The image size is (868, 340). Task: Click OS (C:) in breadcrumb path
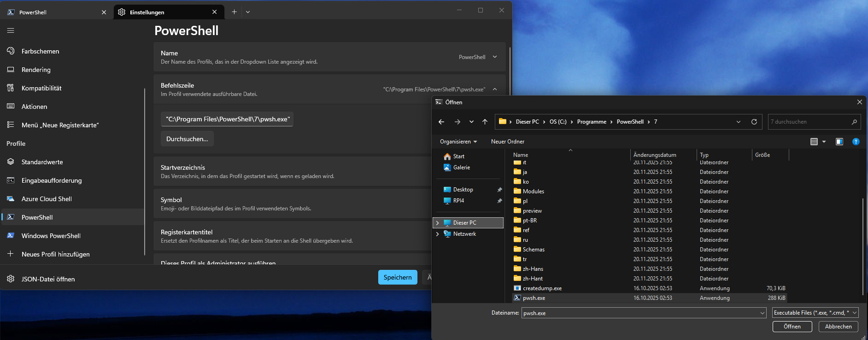click(x=558, y=122)
